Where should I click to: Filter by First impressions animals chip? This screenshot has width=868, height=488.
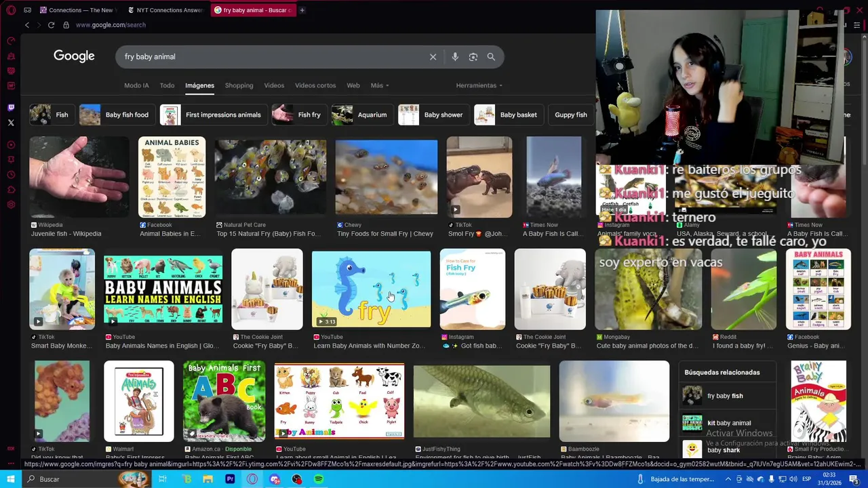212,115
